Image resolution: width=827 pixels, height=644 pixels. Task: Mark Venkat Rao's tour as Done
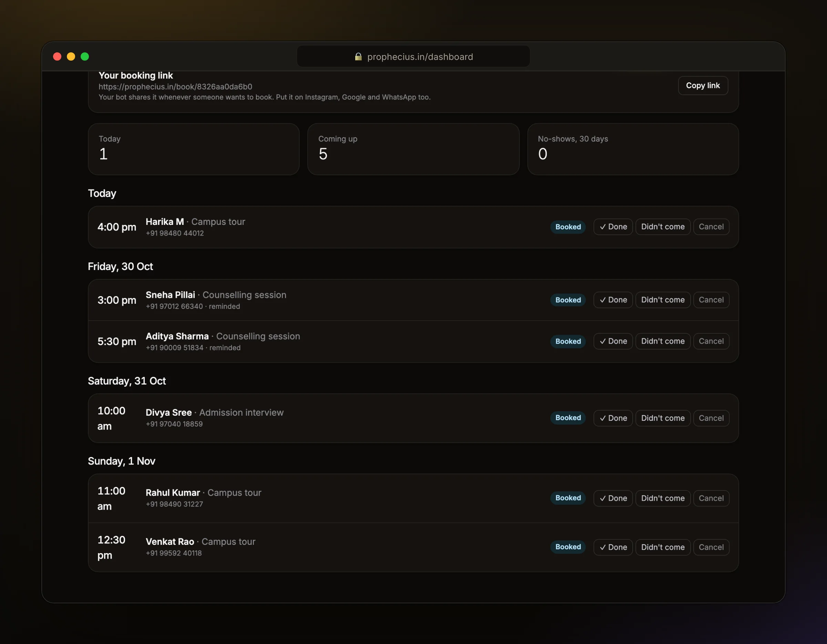point(613,547)
